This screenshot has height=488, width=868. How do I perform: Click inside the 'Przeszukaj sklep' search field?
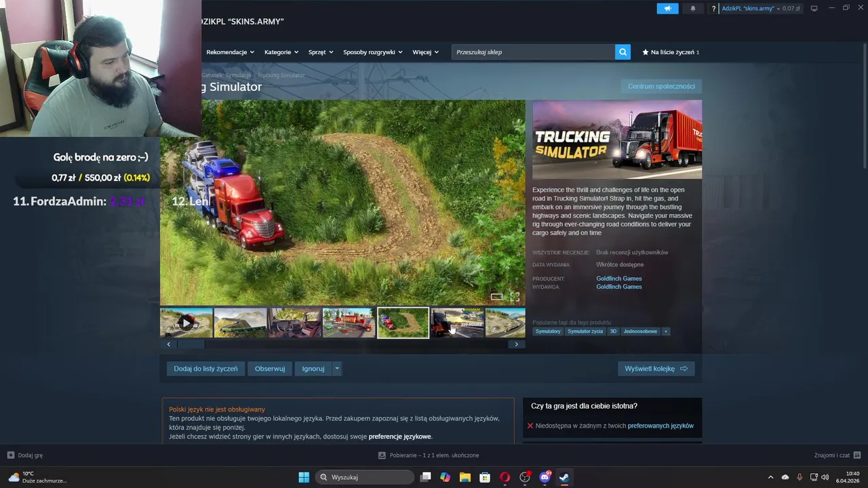pyautogui.click(x=533, y=52)
